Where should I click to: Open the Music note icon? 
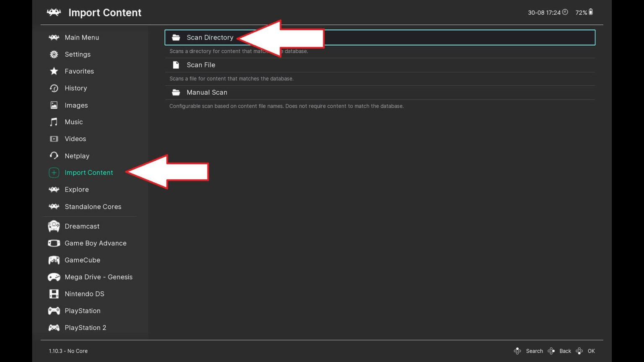tap(54, 122)
